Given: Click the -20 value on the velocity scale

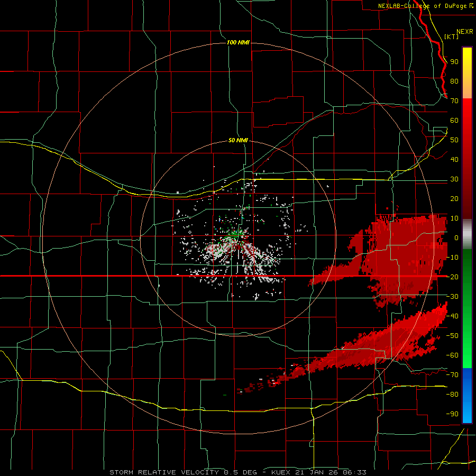Looking at the screenshot, I should [452, 277].
